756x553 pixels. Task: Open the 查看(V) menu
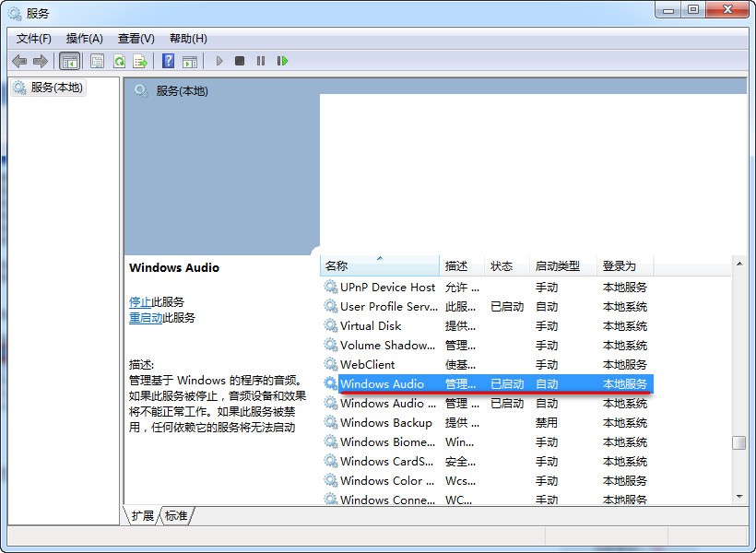point(135,38)
